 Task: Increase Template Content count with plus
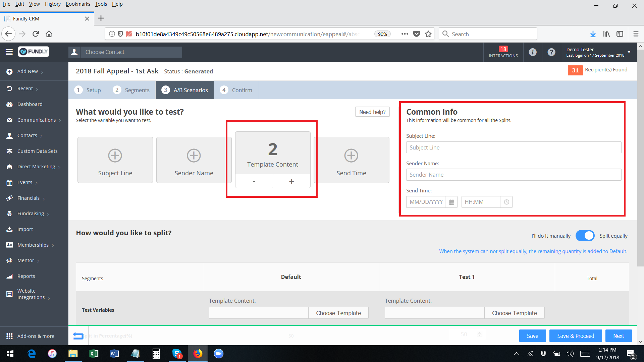point(291,181)
